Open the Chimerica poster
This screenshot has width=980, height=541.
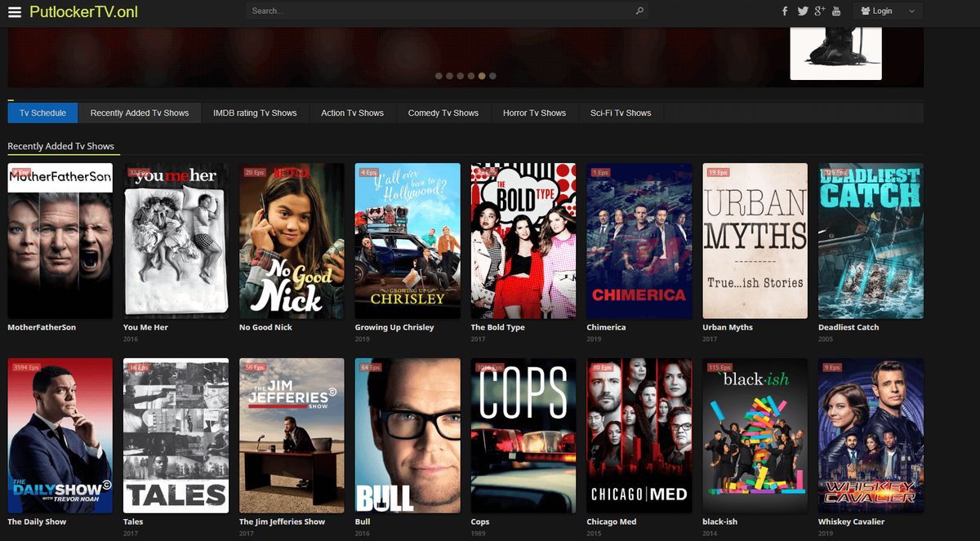pos(639,241)
